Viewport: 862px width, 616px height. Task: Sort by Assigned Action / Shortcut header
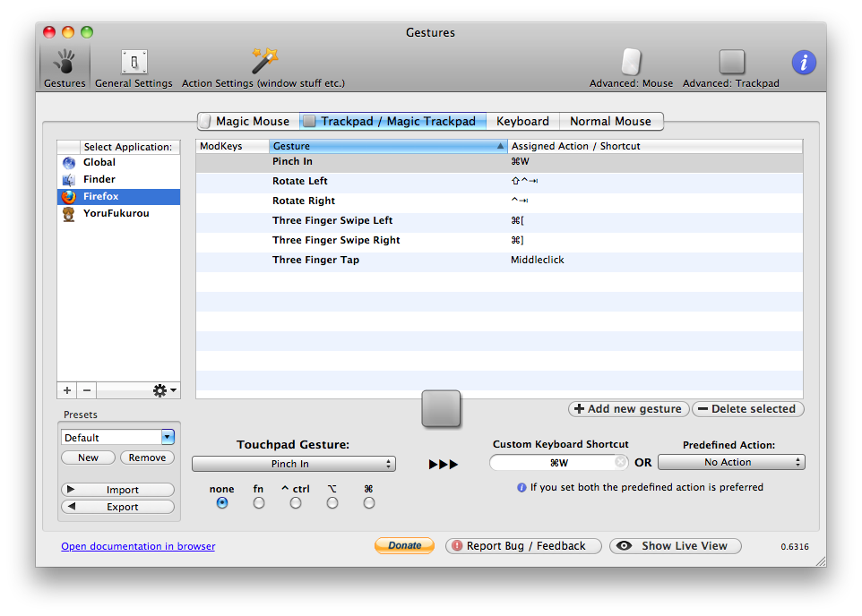(x=655, y=146)
